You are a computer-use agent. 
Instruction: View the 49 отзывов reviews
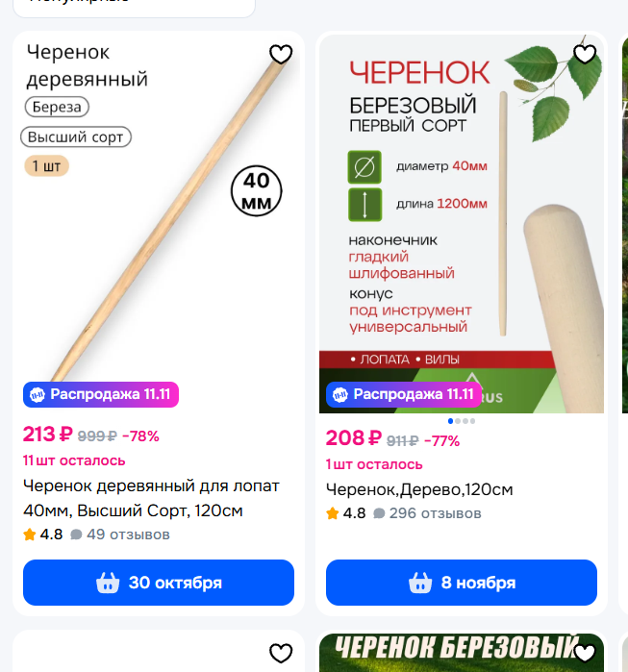(120, 535)
